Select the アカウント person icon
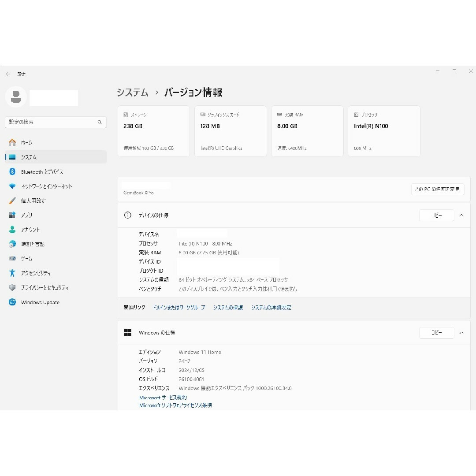Screen dimensions: 476x476 tap(12, 230)
